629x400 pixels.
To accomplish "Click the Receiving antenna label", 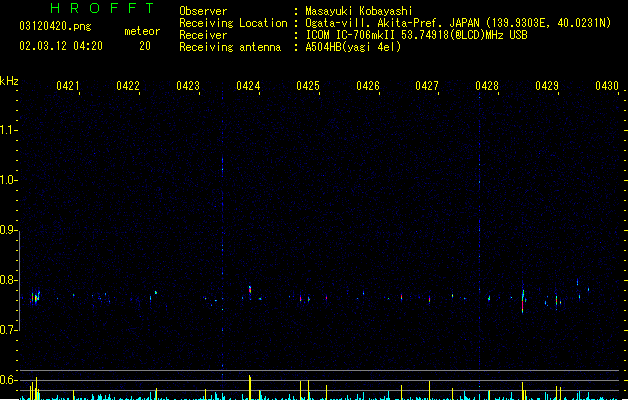I will point(230,47).
